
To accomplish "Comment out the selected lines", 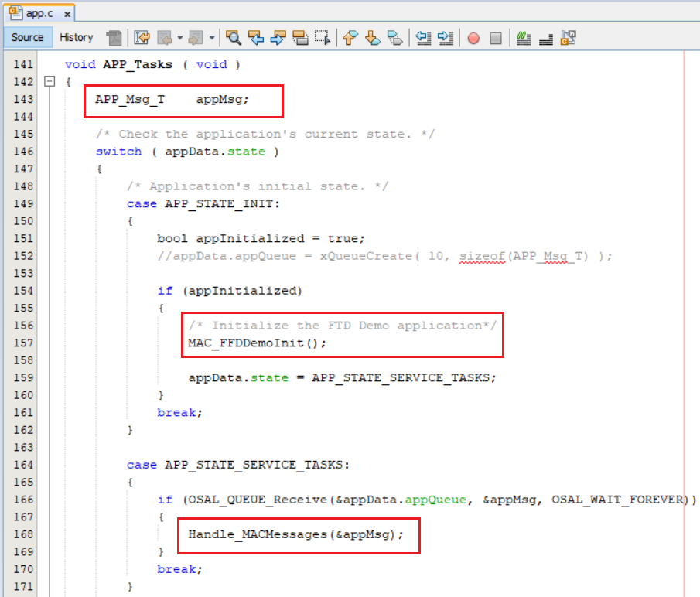I will [524, 37].
